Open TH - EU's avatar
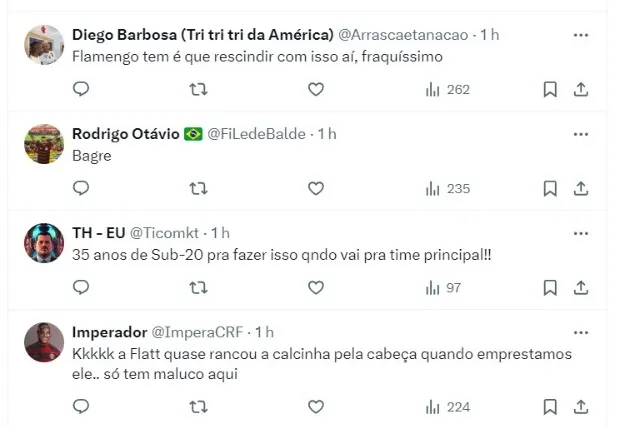This screenshot has height=426, width=620. point(44,242)
